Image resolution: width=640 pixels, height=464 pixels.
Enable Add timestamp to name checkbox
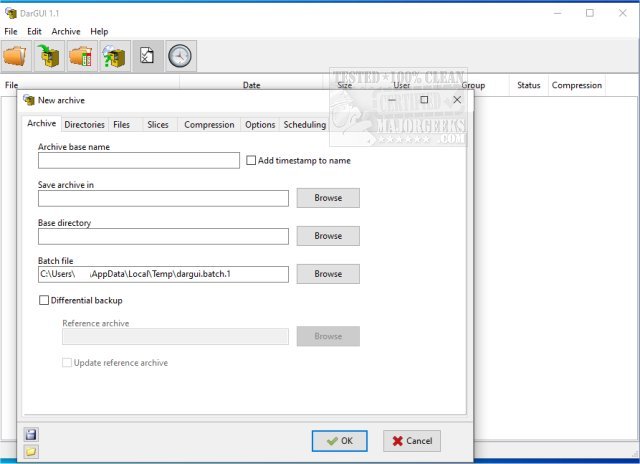(251, 160)
